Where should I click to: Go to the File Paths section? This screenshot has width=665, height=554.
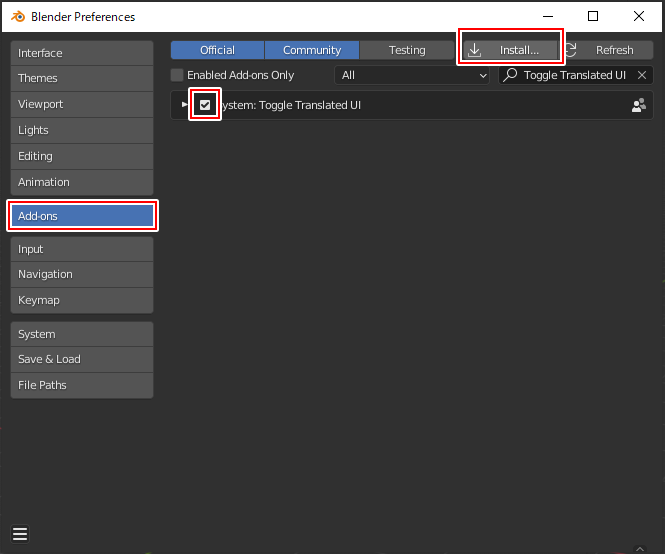82,385
